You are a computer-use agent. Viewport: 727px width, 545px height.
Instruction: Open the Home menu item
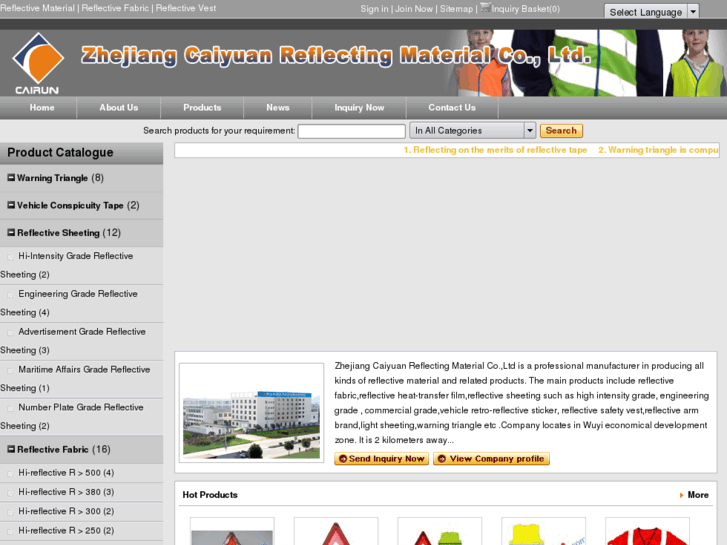pyautogui.click(x=42, y=108)
